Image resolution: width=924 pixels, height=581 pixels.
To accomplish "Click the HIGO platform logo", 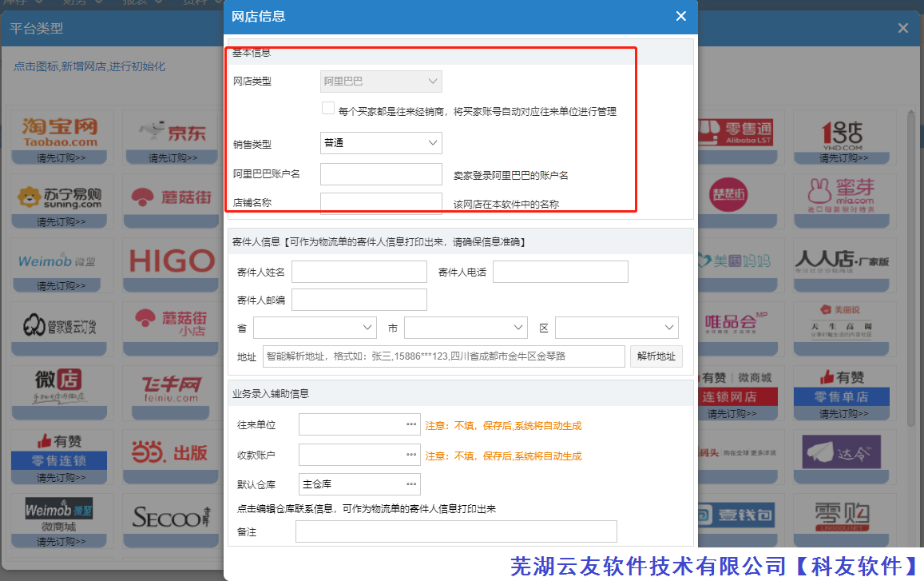I will [x=172, y=261].
